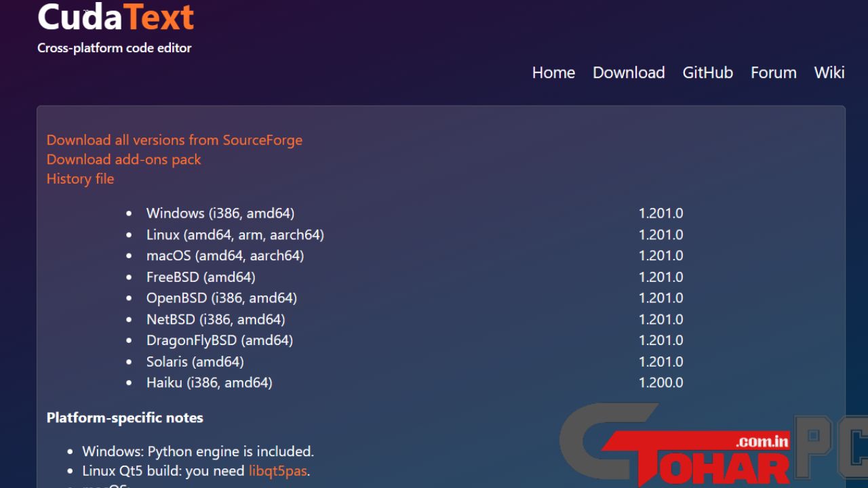
Task: Open the Forum menu item
Action: coord(773,73)
